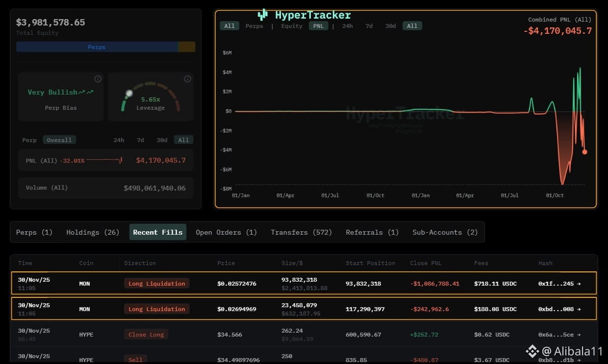Image resolution: width=608 pixels, height=364 pixels.
Task: Open hash link 0x1f...245 arrow
Action: [x=579, y=284]
